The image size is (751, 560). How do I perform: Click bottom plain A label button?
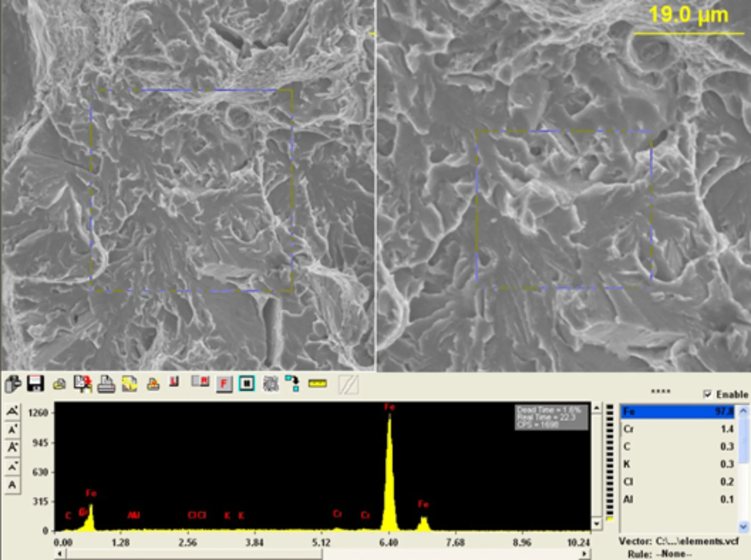[12, 485]
